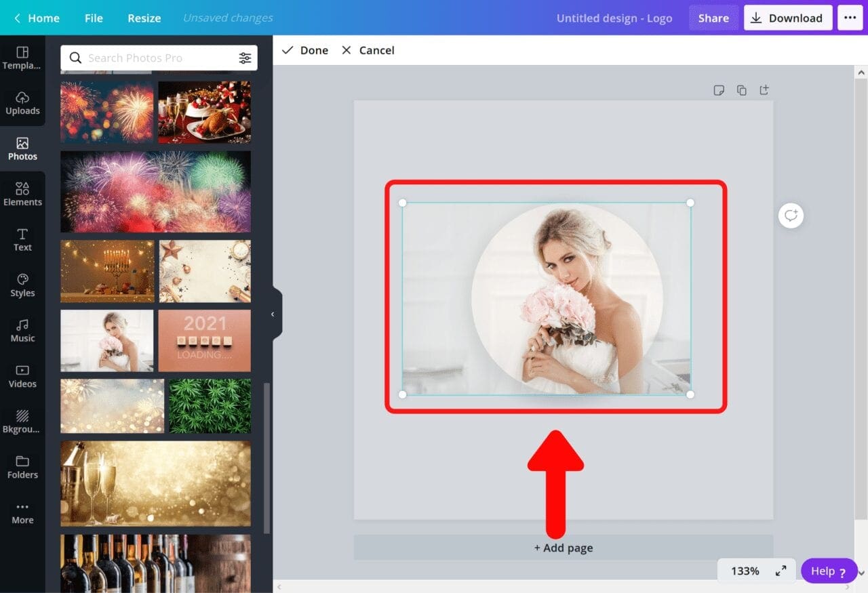Open the File menu
Screen dimensions: 868x593
pos(94,18)
